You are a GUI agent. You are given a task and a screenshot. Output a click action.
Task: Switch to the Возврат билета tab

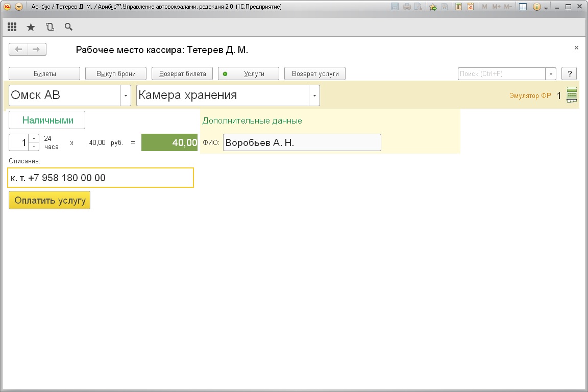point(182,73)
